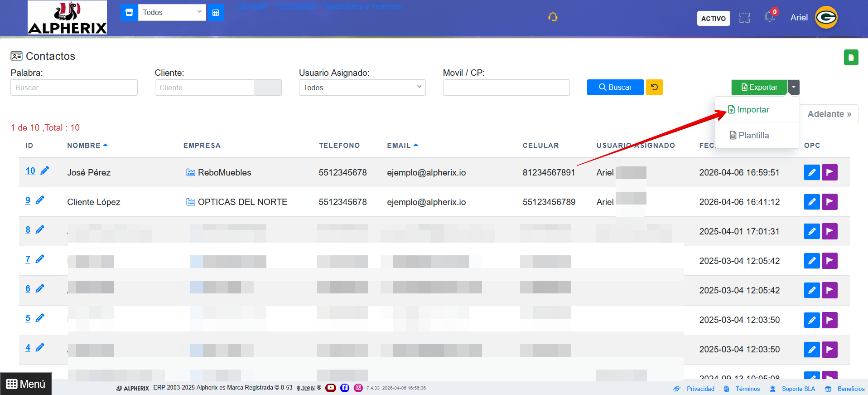Click the green document icon top right
The image size is (868, 395).
coord(851,58)
